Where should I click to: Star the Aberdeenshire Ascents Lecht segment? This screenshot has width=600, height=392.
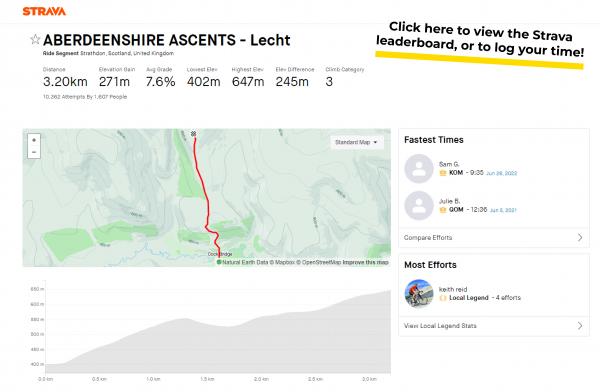35,39
